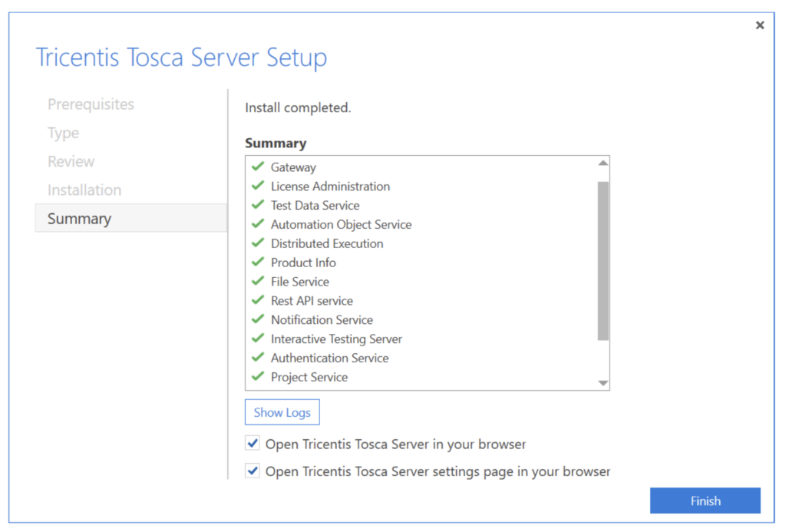786x532 pixels.
Task: Click the checkmark beside License Administration
Action: tap(258, 186)
